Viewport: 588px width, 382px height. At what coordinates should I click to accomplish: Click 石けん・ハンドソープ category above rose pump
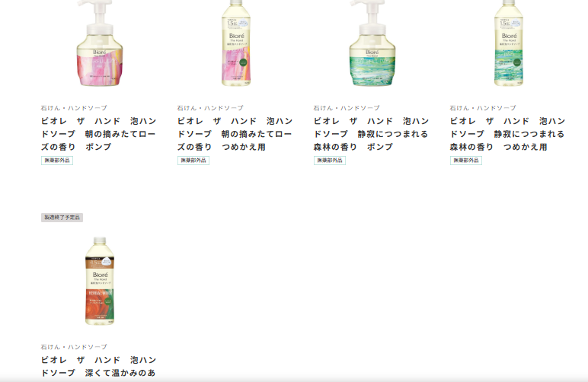tap(74, 108)
